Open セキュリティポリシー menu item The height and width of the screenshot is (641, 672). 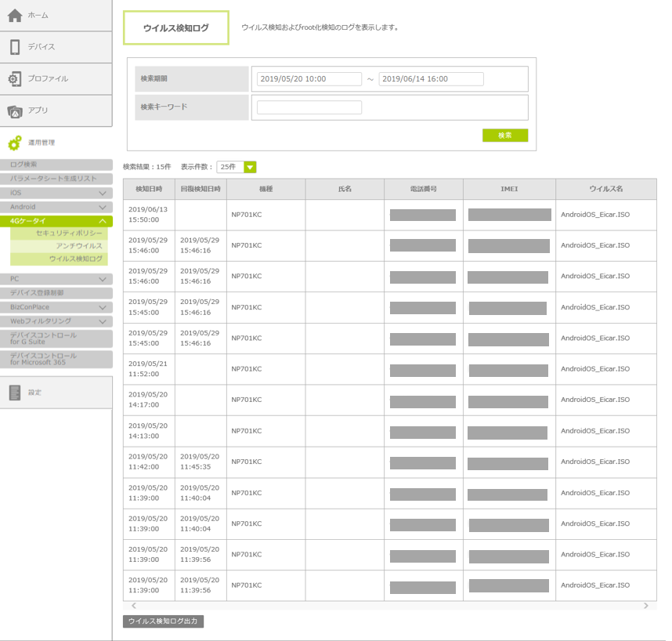(x=68, y=234)
